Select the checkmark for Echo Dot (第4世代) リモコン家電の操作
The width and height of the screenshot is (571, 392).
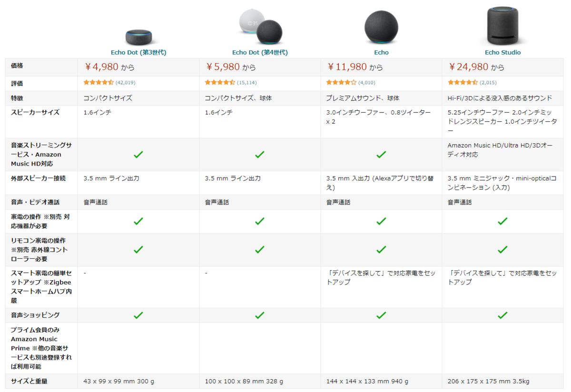click(x=260, y=250)
